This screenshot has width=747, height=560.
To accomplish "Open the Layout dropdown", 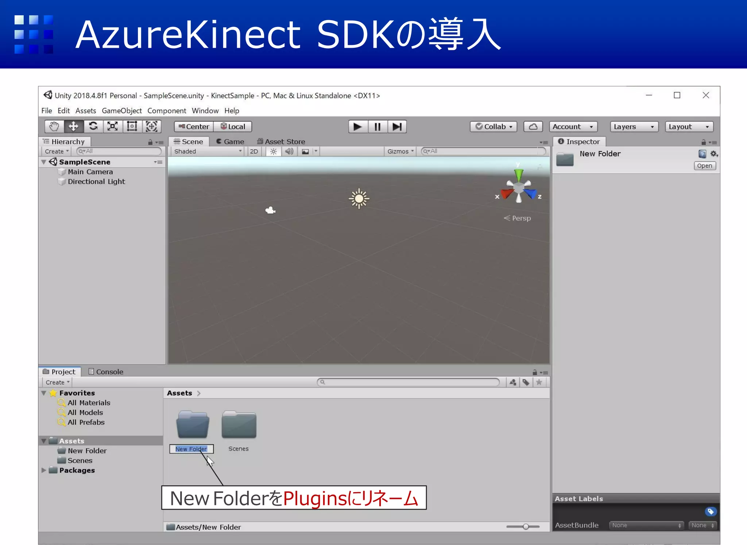I will pos(689,127).
